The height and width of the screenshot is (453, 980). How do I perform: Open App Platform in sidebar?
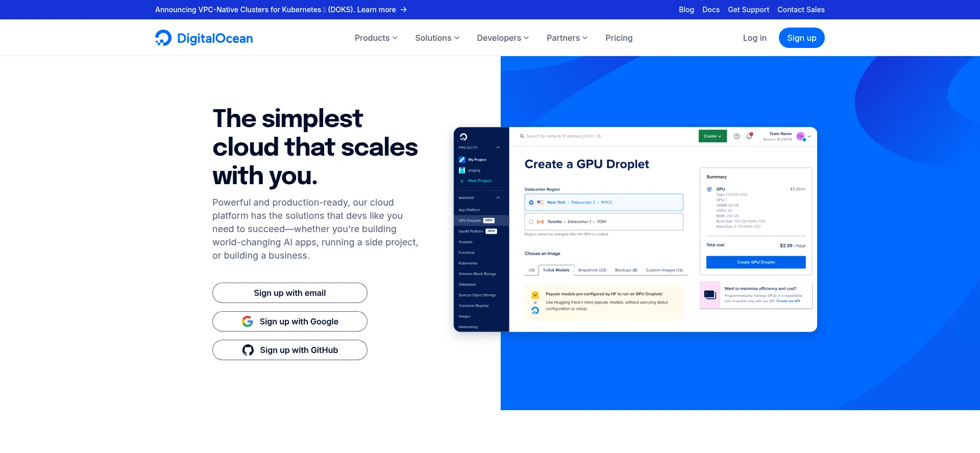tap(469, 210)
